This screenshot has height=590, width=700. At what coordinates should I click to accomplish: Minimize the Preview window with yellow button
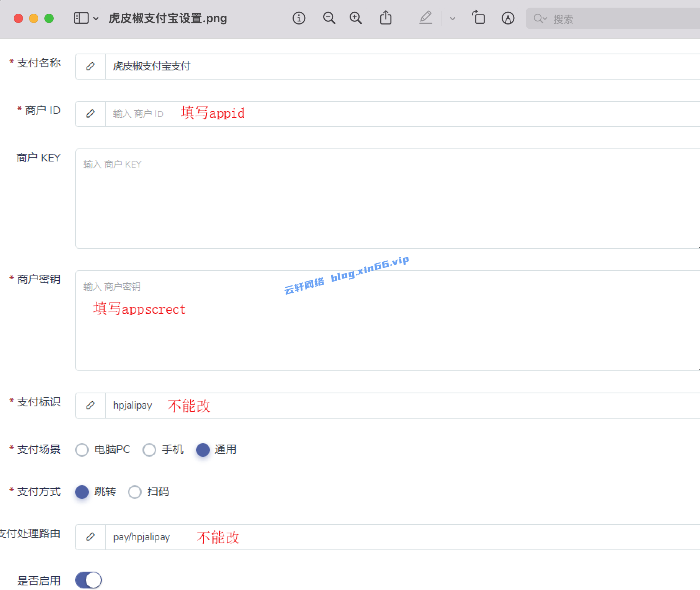[34, 18]
